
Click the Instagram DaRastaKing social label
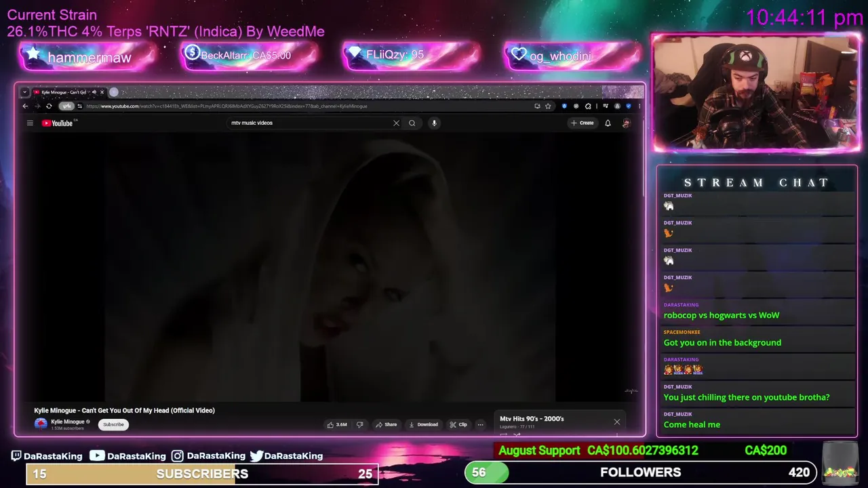[x=208, y=455]
